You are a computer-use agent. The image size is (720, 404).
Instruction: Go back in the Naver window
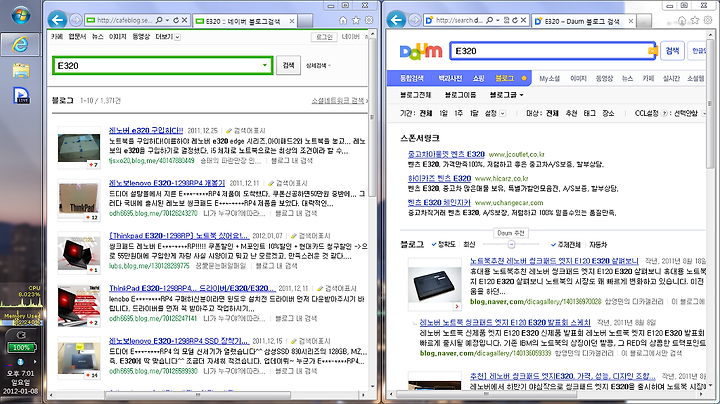[x=57, y=20]
